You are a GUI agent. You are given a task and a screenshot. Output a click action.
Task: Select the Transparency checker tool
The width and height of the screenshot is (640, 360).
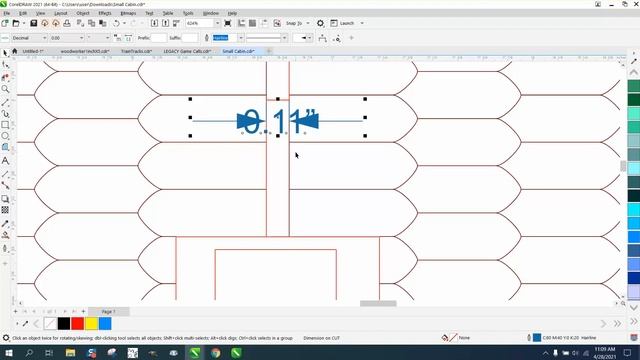tap(5, 210)
